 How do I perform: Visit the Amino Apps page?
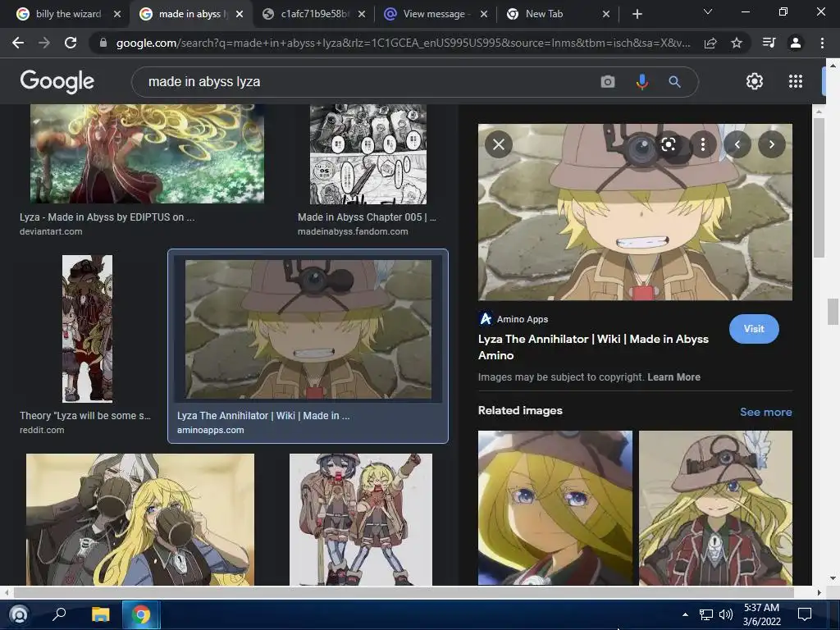point(754,329)
